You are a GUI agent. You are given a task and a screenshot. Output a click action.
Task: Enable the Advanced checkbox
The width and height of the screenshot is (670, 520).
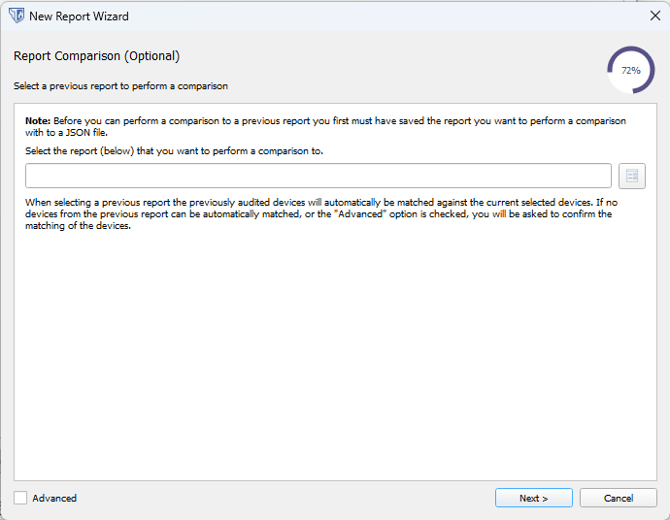click(21, 498)
